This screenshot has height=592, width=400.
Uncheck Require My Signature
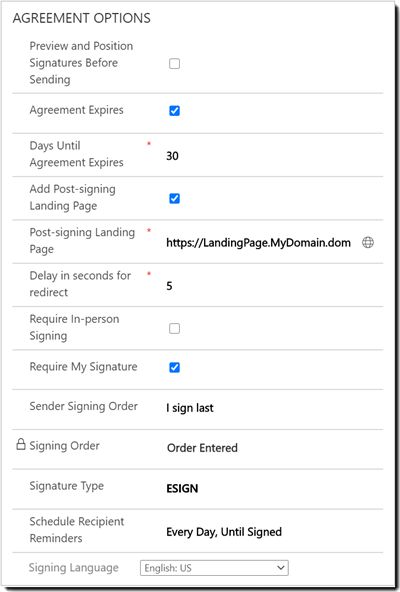[x=174, y=367]
